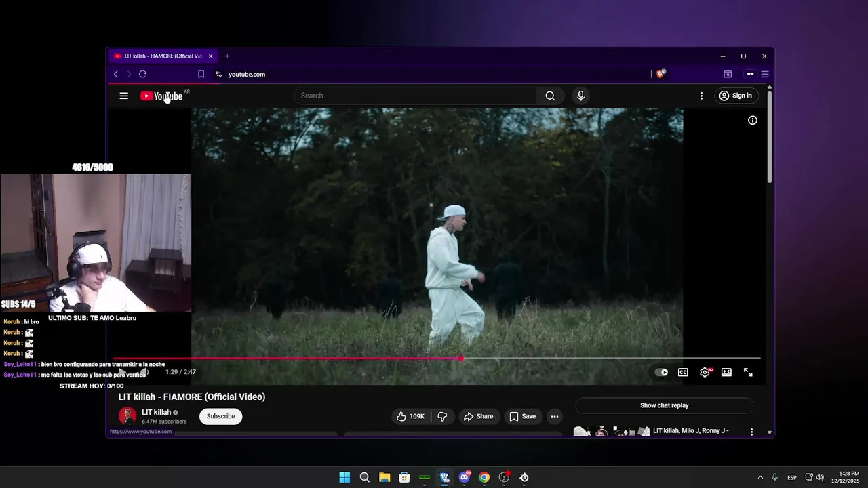Switch the player to theater mode

click(x=726, y=372)
